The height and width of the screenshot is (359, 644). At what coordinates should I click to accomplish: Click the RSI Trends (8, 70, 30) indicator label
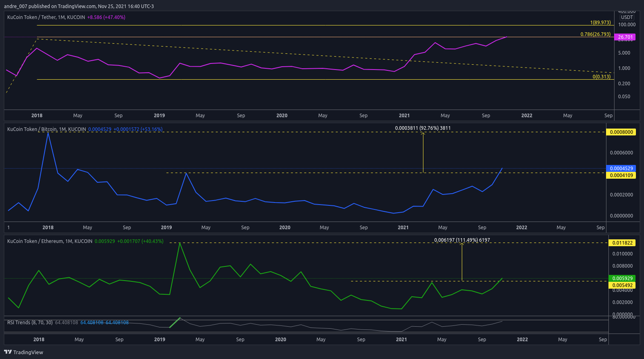30,323
